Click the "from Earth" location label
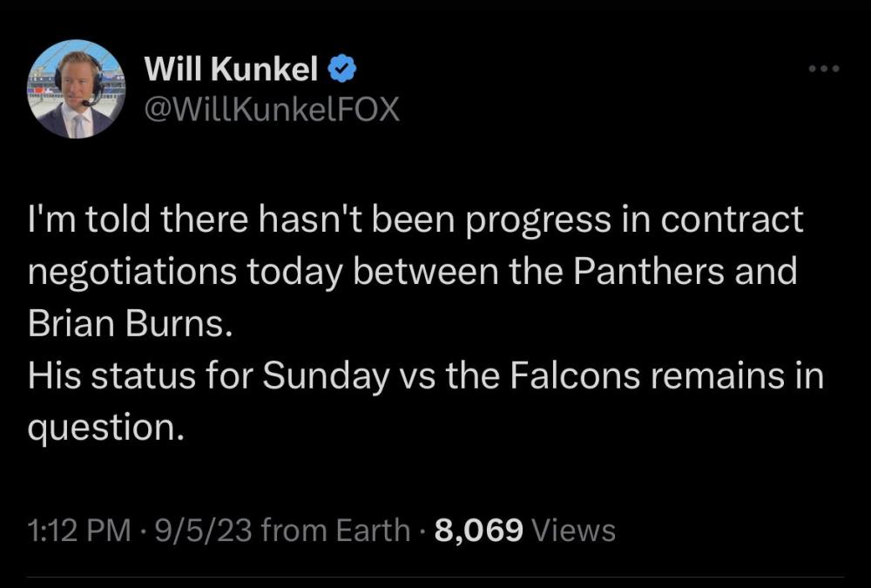Screen dimensions: 871x588 coord(335,530)
